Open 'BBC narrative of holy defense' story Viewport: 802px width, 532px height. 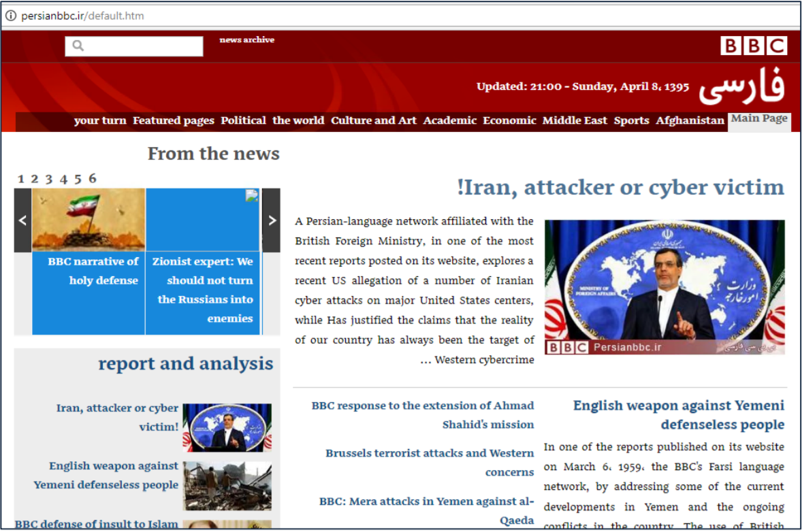pyautogui.click(x=93, y=271)
